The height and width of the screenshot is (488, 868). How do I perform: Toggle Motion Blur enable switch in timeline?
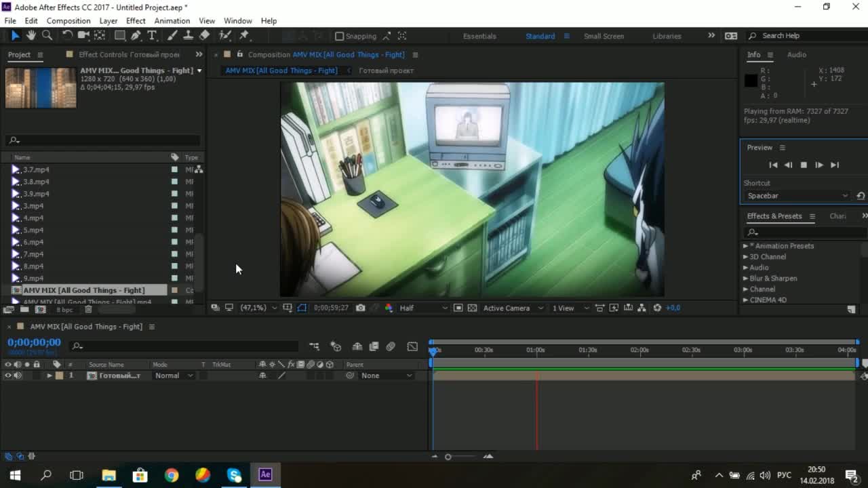point(391,346)
